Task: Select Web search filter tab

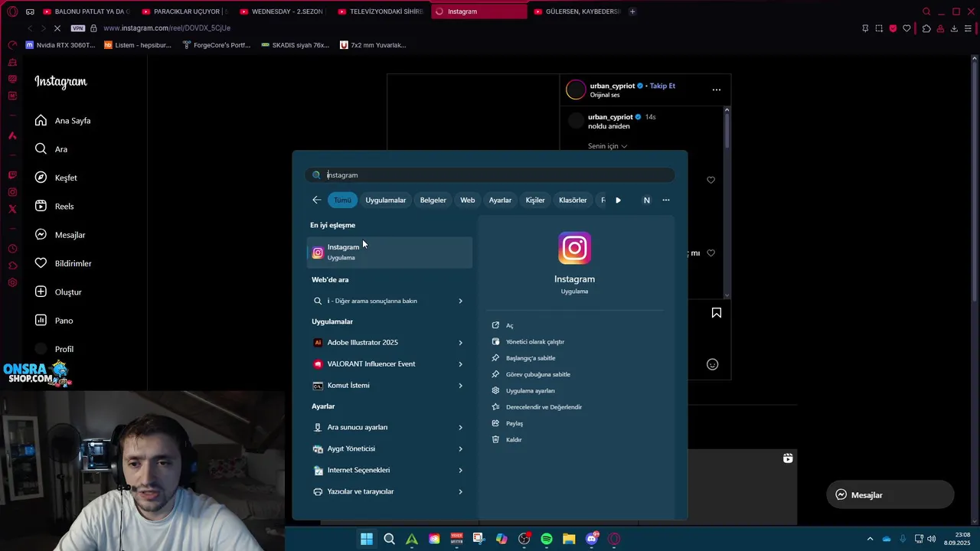Action: [467, 200]
